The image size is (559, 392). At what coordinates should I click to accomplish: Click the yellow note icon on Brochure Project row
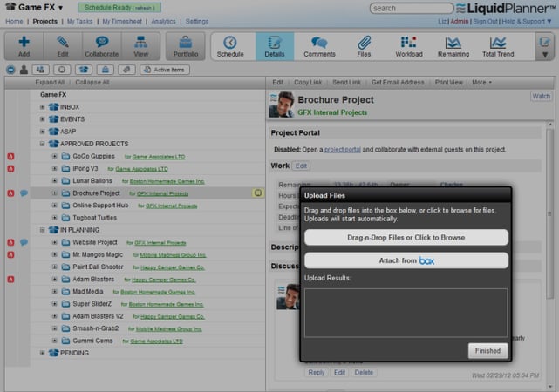click(258, 193)
